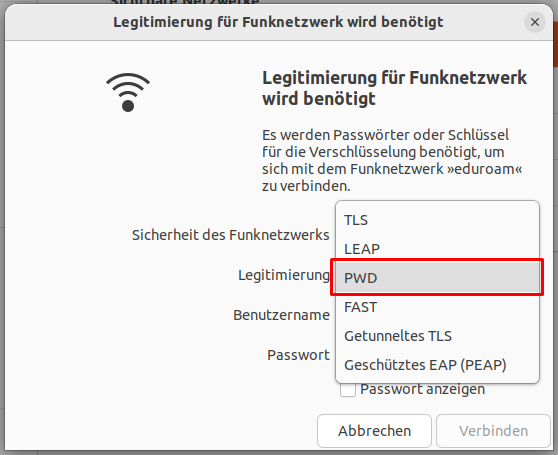
Task: Click the Sichtbare Netzwerke text behind dialog
Action: 185,2
